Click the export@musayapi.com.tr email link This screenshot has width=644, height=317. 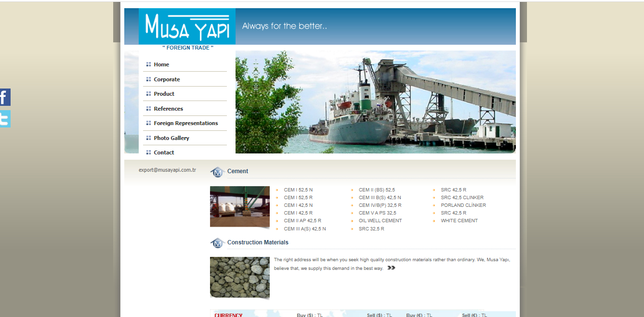pos(167,170)
